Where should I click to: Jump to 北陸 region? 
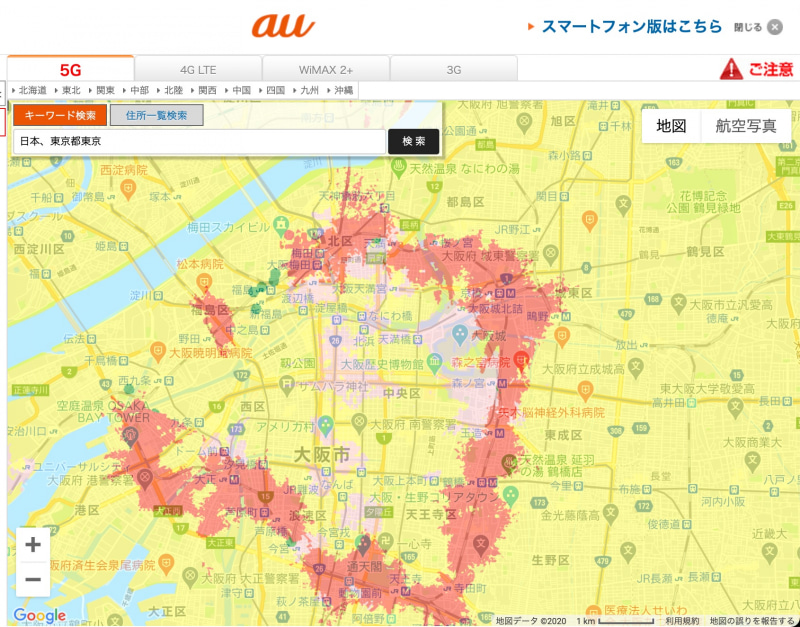[x=173, y=90]
